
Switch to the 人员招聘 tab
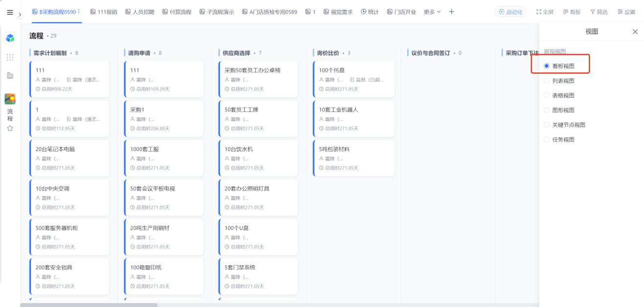139,12
